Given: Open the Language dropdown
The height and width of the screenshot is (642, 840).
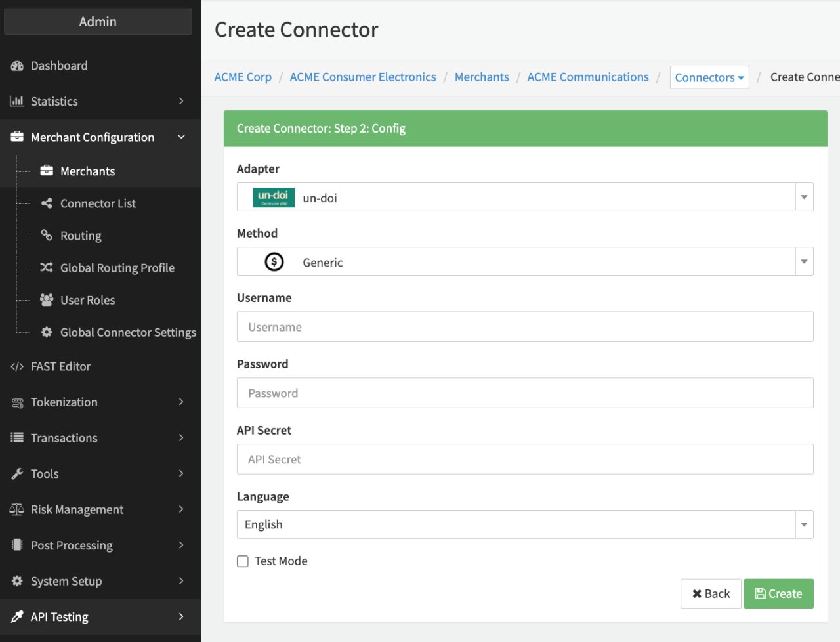Looking at the screenshot, I should 524,524.
